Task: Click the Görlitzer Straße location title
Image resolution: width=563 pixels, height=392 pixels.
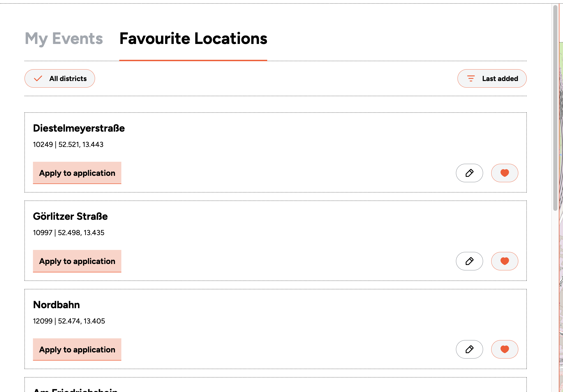Action: point(70,216)
